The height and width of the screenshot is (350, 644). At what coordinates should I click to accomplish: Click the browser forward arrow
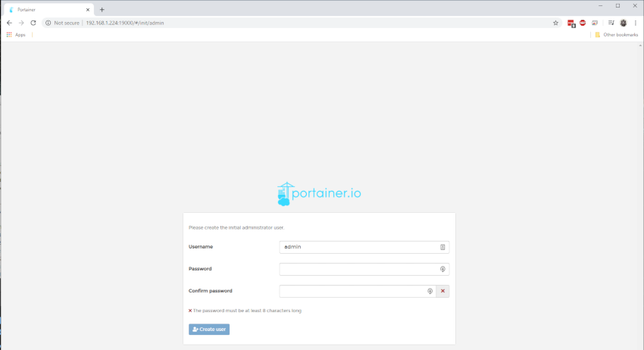[x=21, y=23]
